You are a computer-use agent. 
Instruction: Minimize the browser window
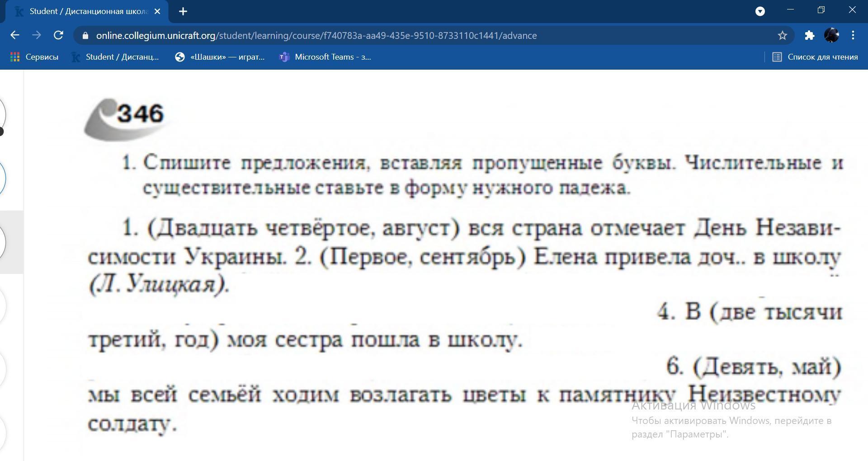point(790,9)
